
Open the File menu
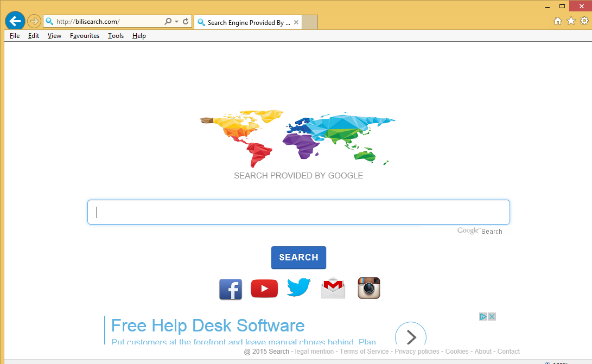[15, 36]
